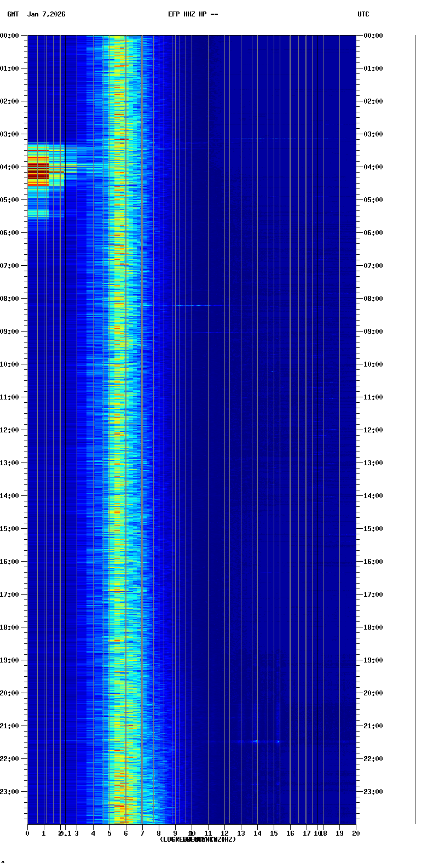Click the 21:00 label on the left time axis

click(9, 726)
